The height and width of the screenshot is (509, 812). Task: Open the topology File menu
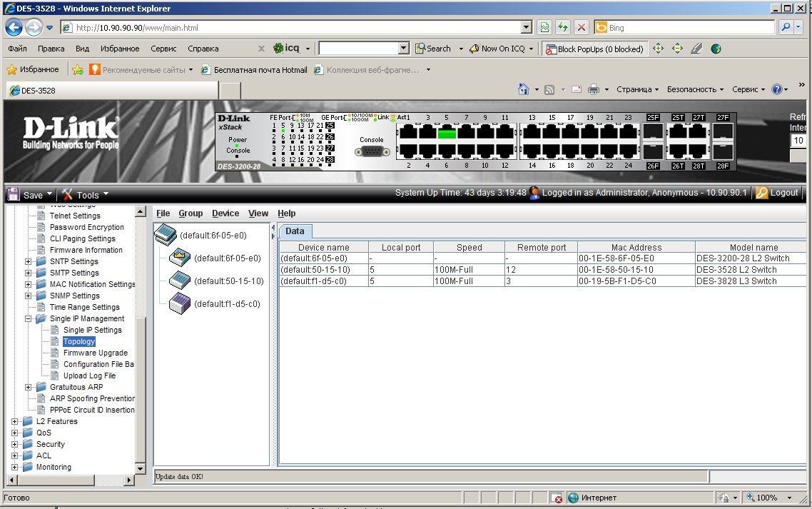click(163, 213)
